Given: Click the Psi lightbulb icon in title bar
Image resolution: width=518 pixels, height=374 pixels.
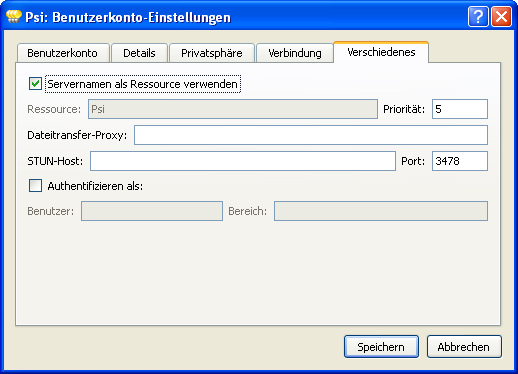Looking at the screenshot, I should coord(14,16).
